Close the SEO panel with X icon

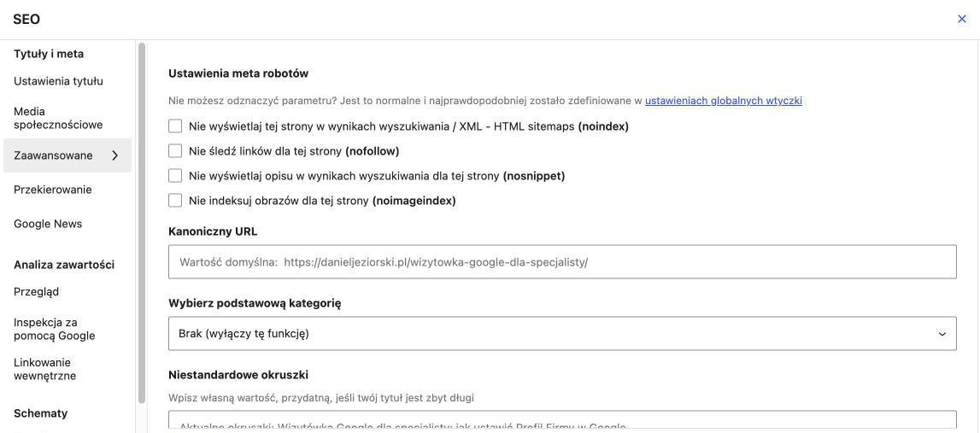[962, 19]
